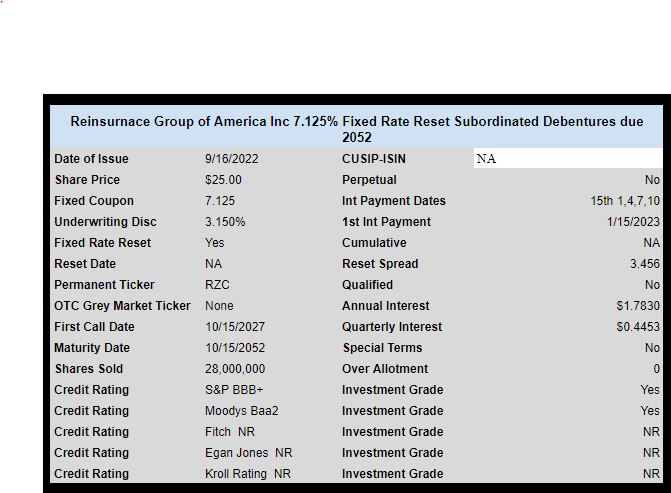Click the 'Reset Date' label
The width and height of the screenshot is (671, 493).
point(85,264)
